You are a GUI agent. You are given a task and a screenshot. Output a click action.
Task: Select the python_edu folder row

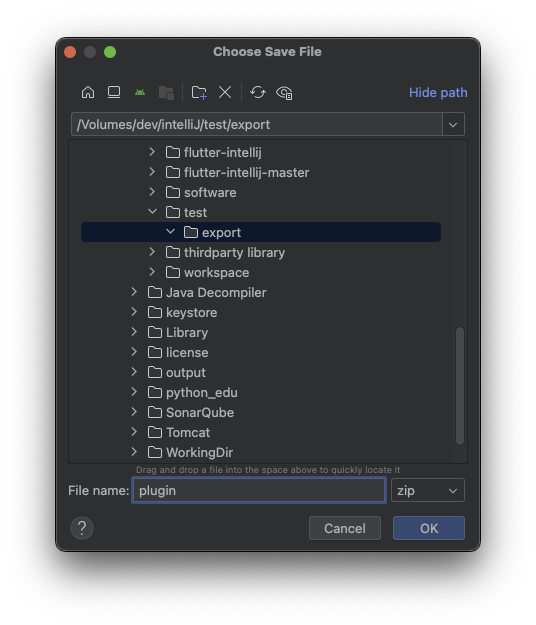click(x=261, y=392)
